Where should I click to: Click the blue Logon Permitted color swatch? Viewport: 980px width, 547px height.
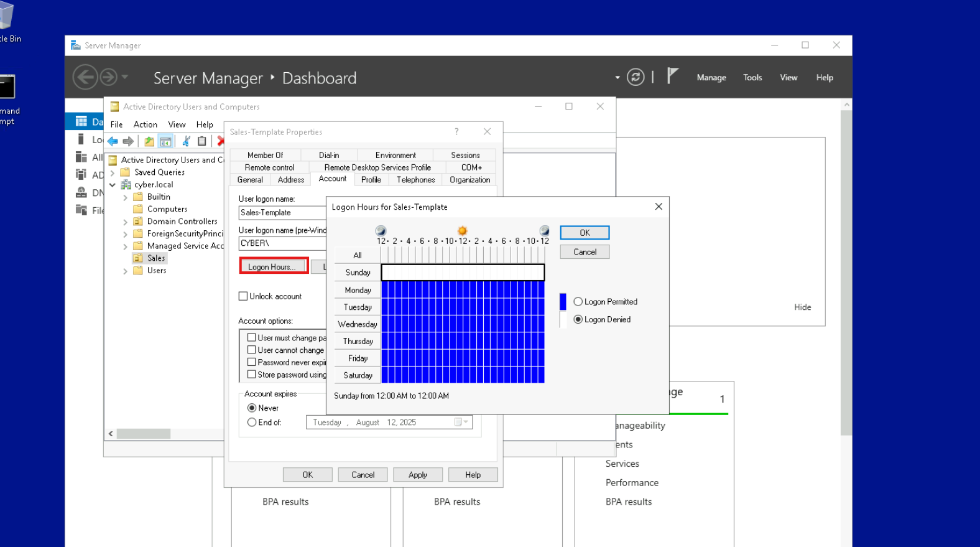[563, 302]
